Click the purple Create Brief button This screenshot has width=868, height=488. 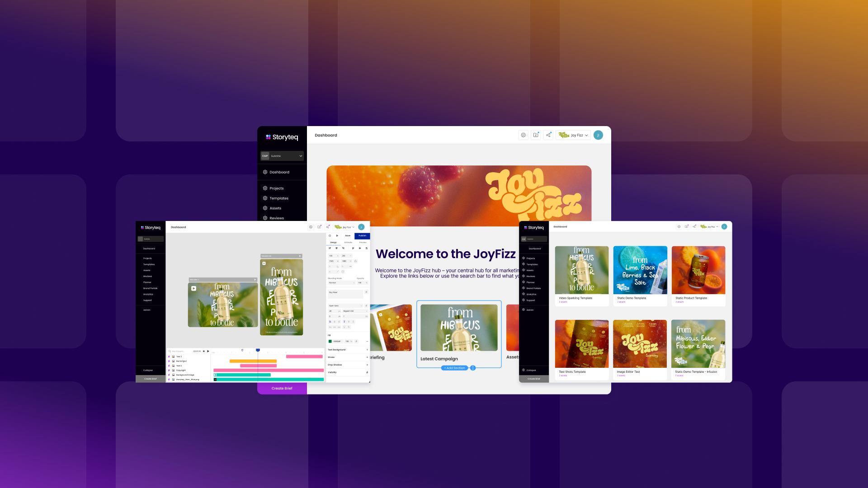(282, 389)
